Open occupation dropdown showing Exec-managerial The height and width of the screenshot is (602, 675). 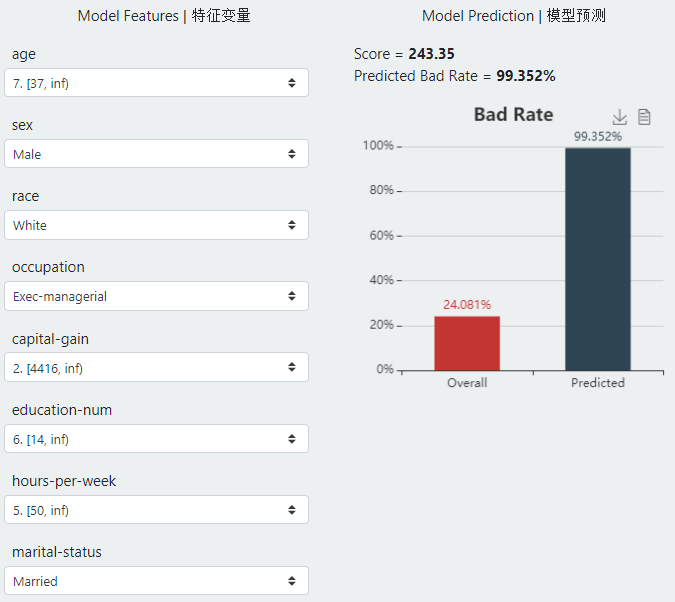point(160,296)
